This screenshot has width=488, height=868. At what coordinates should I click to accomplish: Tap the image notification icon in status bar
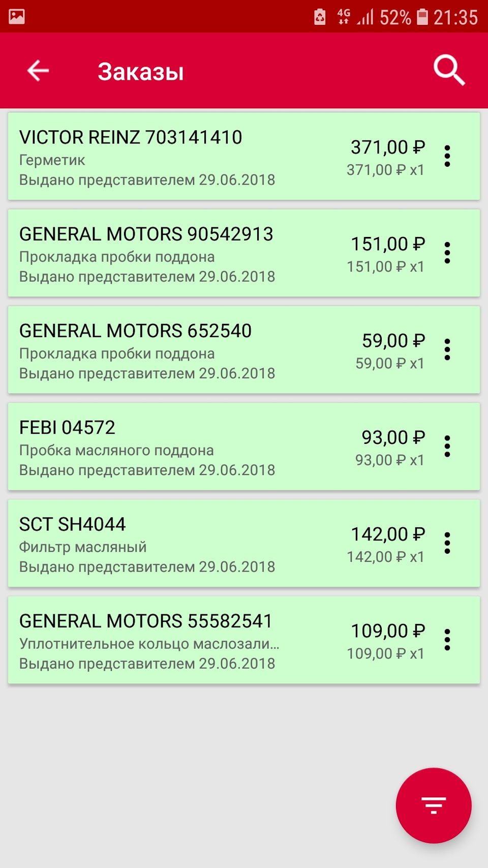tap(17, 17)
